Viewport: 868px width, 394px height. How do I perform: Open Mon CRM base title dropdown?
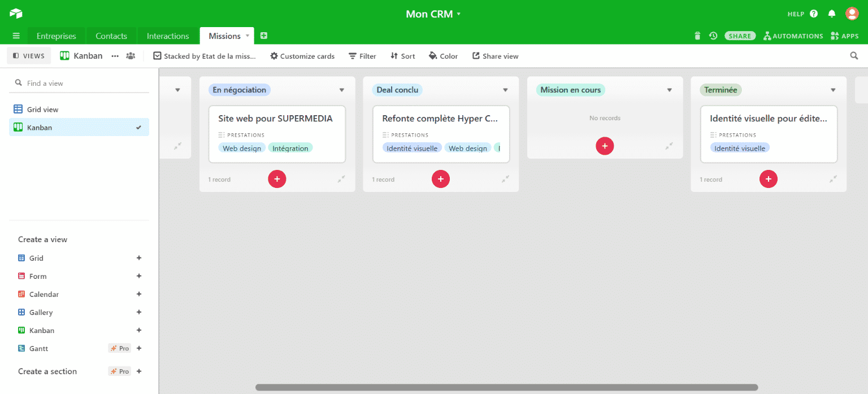[x=433, y=14]
